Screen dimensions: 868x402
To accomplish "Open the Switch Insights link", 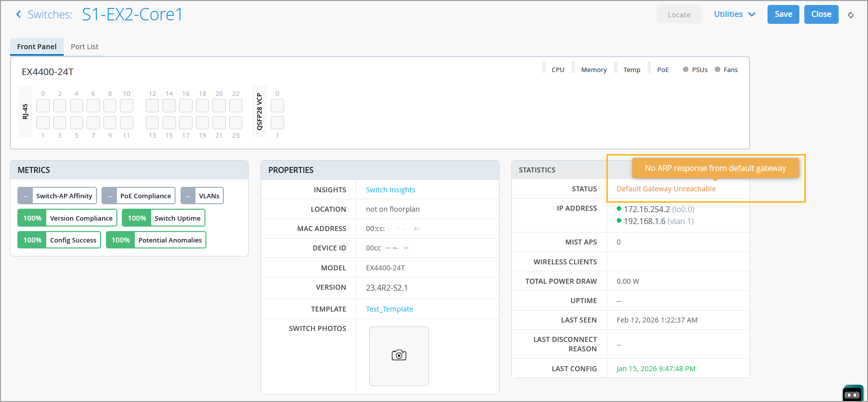I will [x=390, y=190].
